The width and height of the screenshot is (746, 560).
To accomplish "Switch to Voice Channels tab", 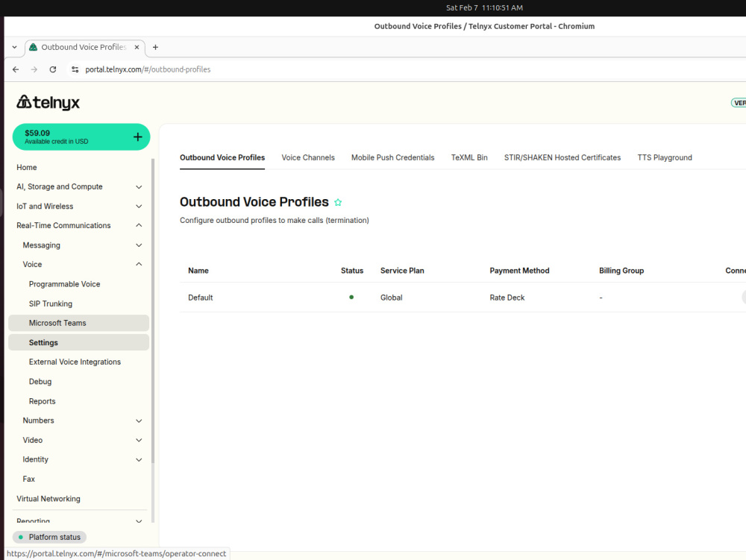I will point(308,158).
